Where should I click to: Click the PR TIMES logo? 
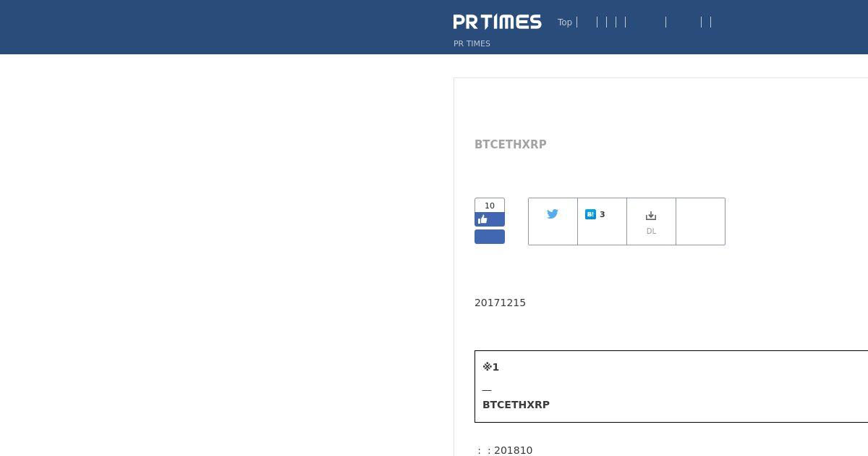(x=497, y=22)
